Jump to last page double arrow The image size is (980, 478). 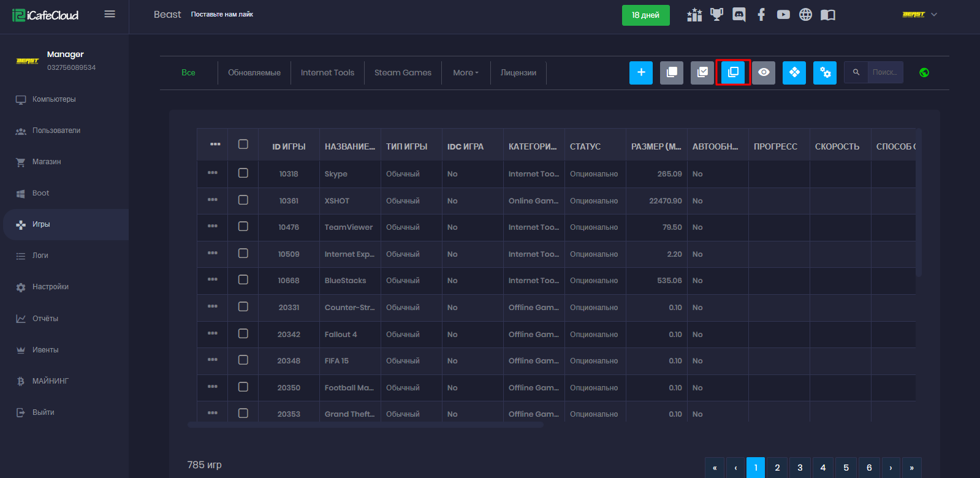911,468
